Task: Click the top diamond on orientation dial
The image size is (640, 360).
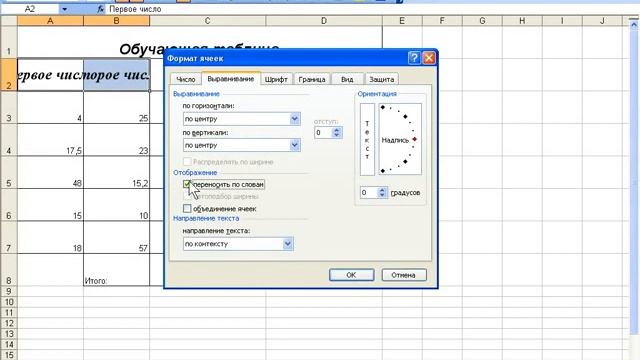Action: (383, 107)
